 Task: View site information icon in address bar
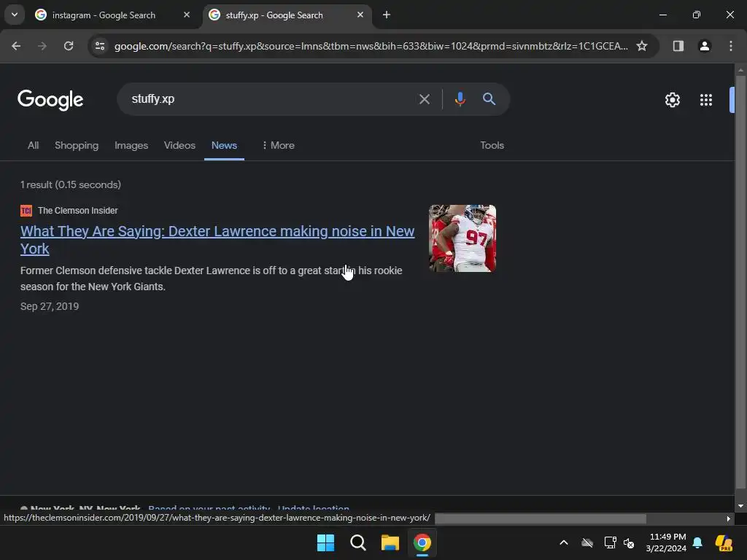point(100,46)
